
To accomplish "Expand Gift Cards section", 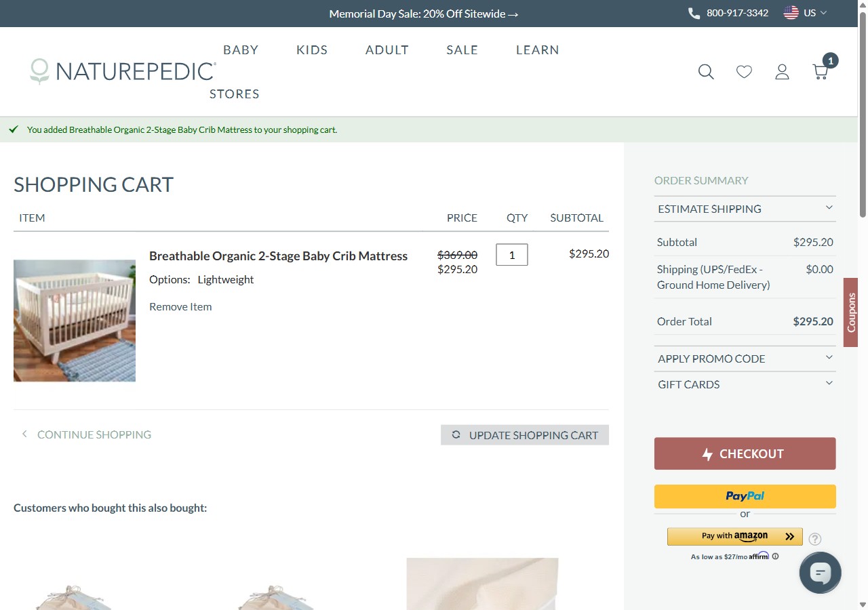I will tap(745, 384).
